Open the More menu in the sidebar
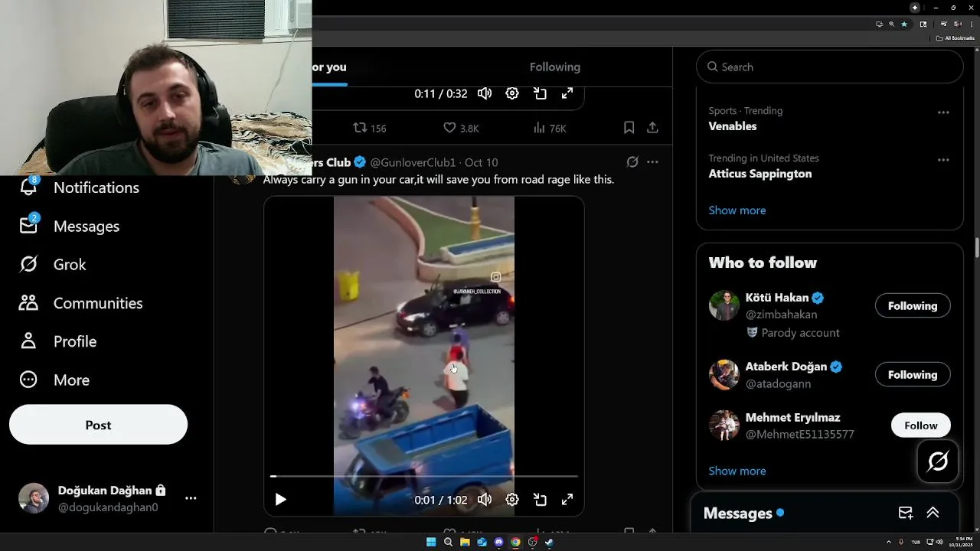980x551 pixels. click(54, 380)
